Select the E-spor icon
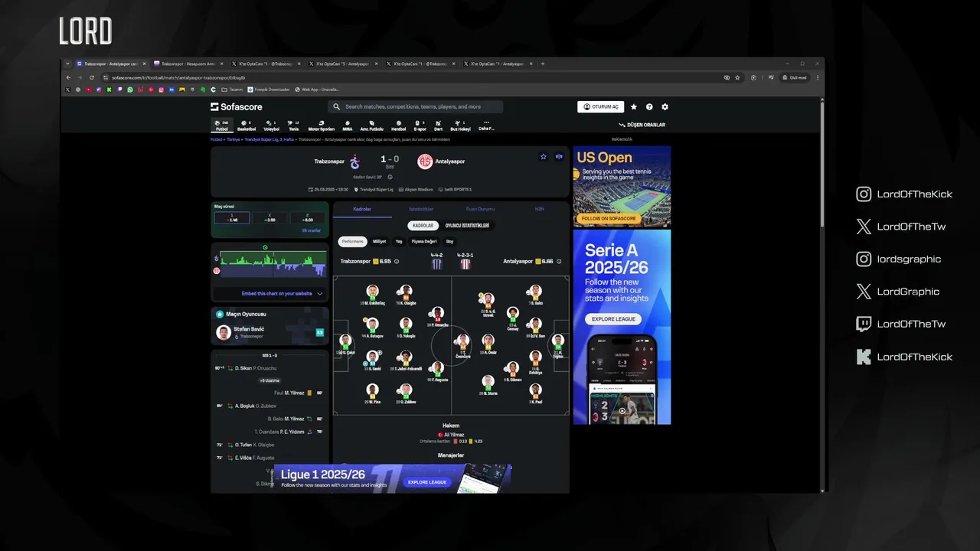Screen dimensions: 980x551 [420, 126]
